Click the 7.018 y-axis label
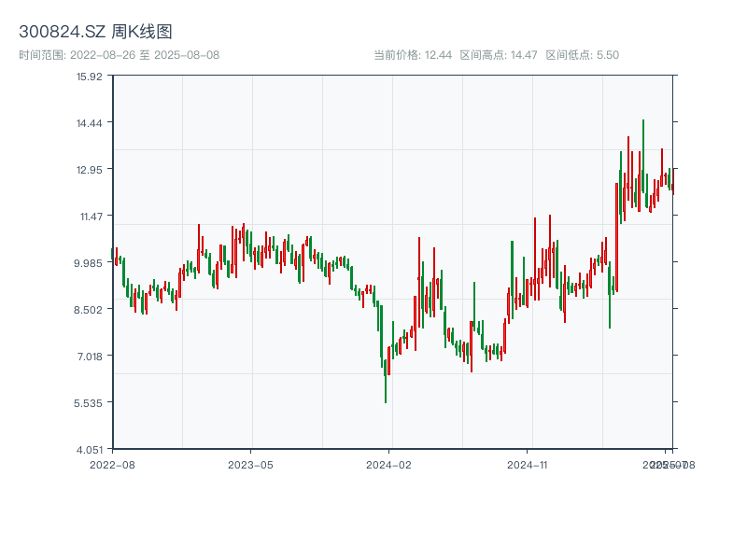Screen dimensions: 747x560 coord(90,357)
